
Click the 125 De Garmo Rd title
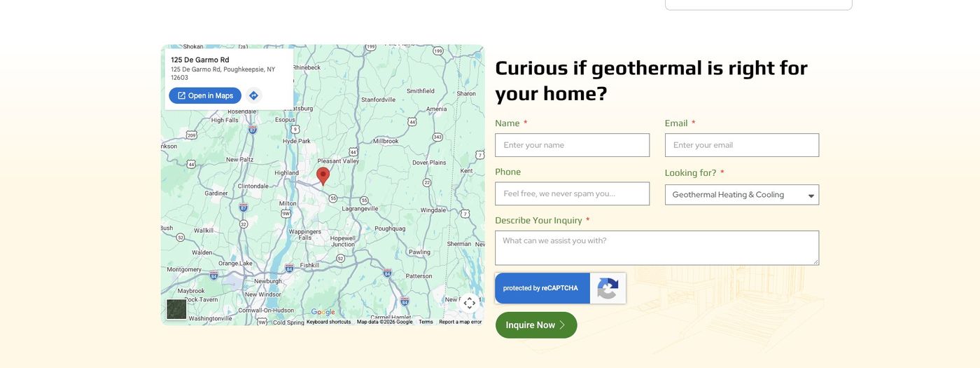pos(200,60)
